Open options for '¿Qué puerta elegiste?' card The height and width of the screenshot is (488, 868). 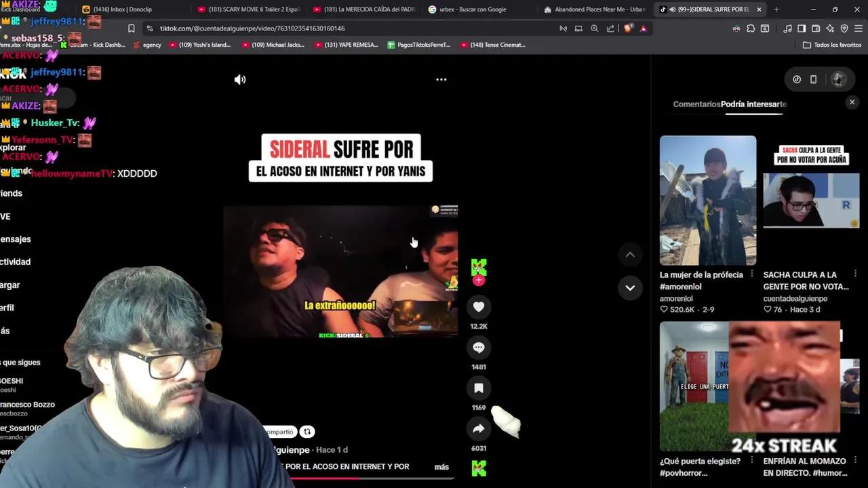tap(751, 460)
